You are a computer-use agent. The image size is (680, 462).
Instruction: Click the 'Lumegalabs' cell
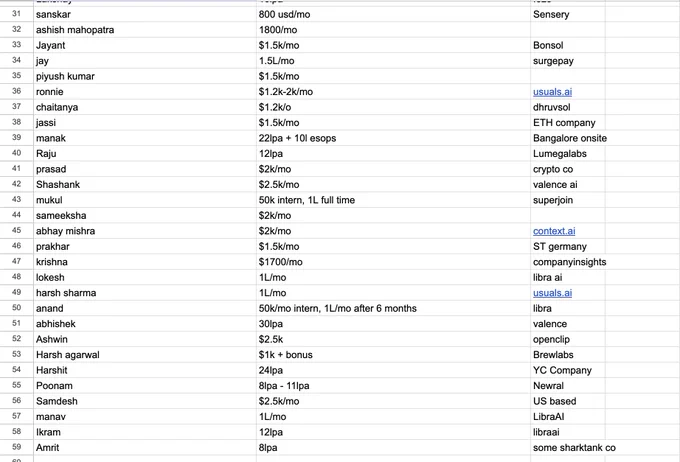coord(568,154)
